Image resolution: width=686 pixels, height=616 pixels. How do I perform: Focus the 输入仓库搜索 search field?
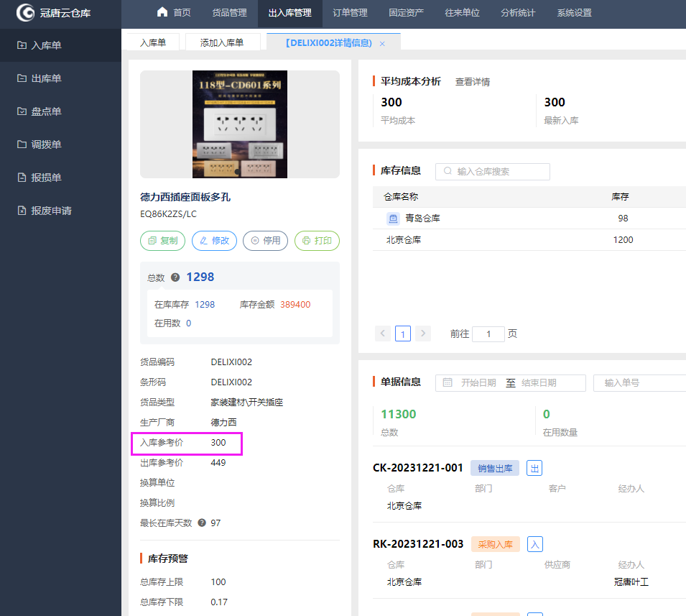click(x=493, y=172)
